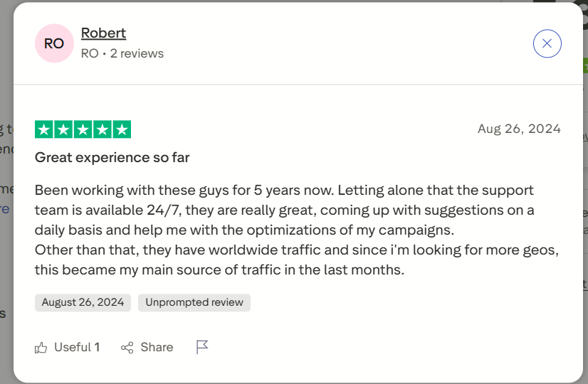Click the fourth green rating star
The image size is (588, 384).
tap(103, 129)
